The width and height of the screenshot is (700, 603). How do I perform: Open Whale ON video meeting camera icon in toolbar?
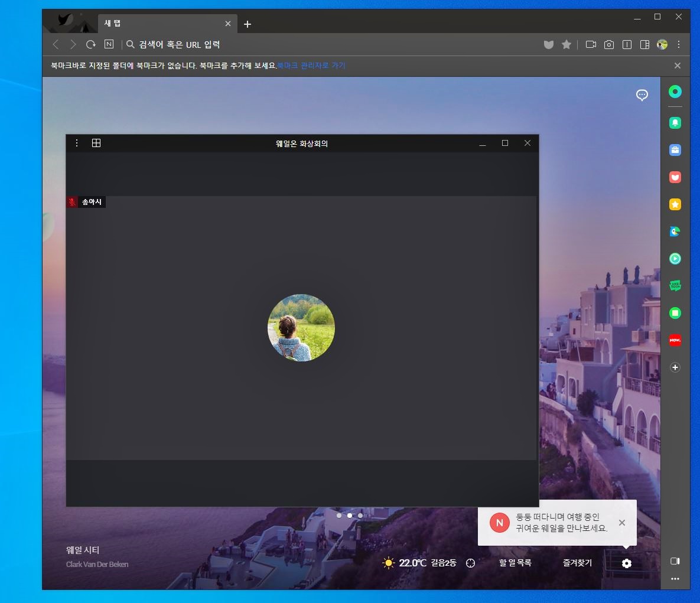[x=591, y=45]
